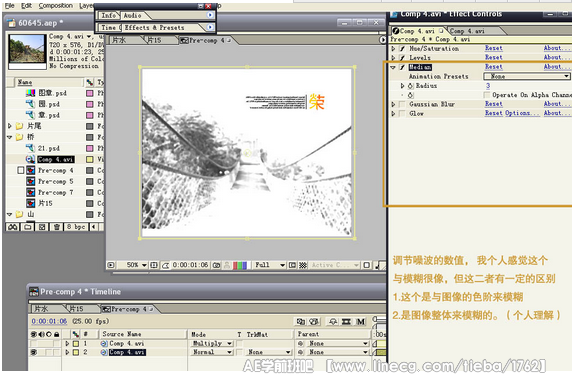Screen dimensions: 579x383
Task: Open layer 1 Multiply mode dropdown
Action: click(x=212, y=343)
